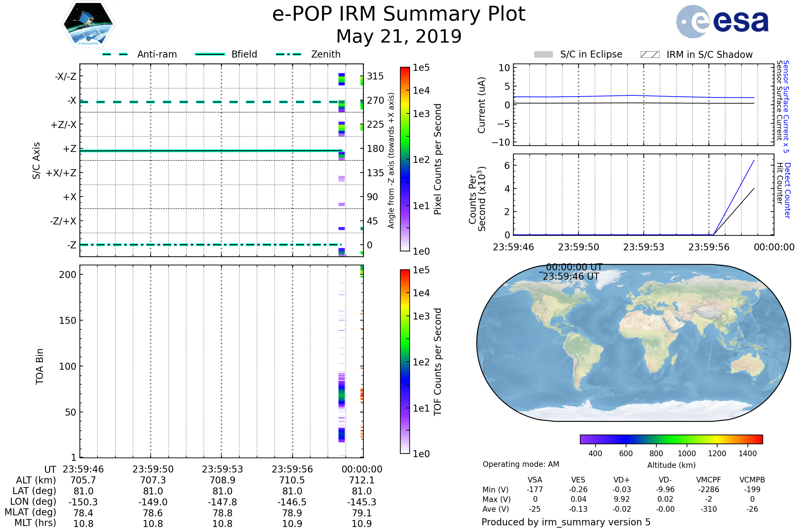This screenshot has height=532, width=798.
Task: Click the VMCPF column header
Action: [709, 480]
